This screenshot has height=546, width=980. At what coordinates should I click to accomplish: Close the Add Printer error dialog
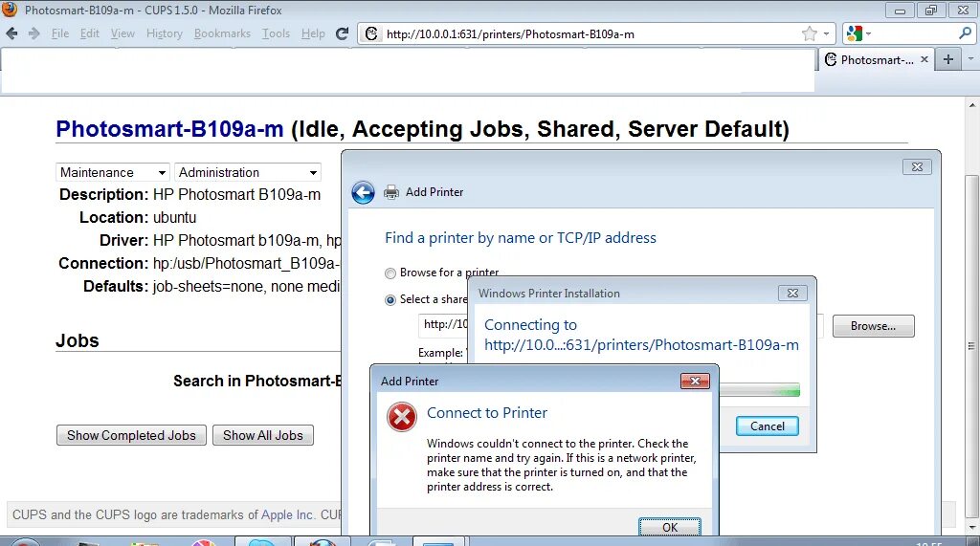(695, 382)
